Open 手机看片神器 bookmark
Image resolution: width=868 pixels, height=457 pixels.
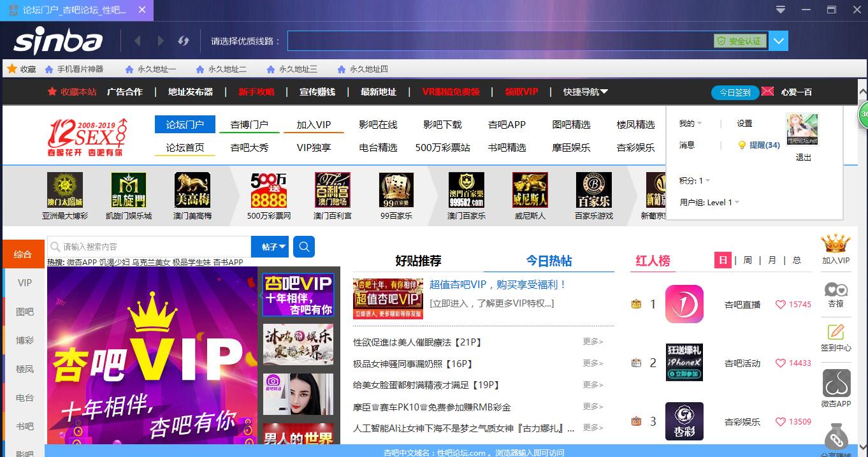[x=74, y=69]
